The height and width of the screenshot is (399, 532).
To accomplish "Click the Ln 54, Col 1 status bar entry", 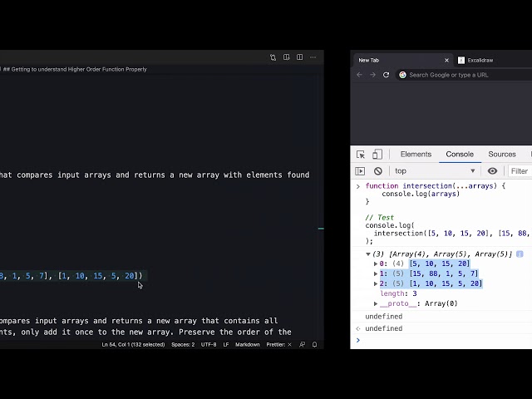I will point(133,344).
